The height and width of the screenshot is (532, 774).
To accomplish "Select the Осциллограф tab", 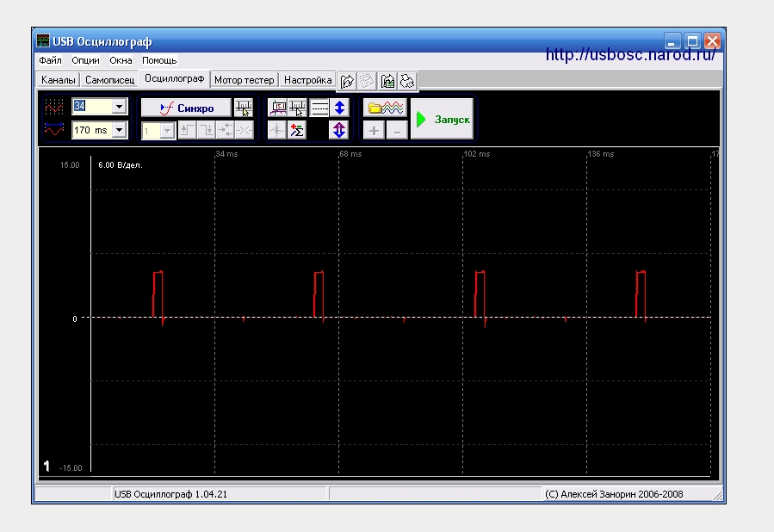I will (174, 78).
